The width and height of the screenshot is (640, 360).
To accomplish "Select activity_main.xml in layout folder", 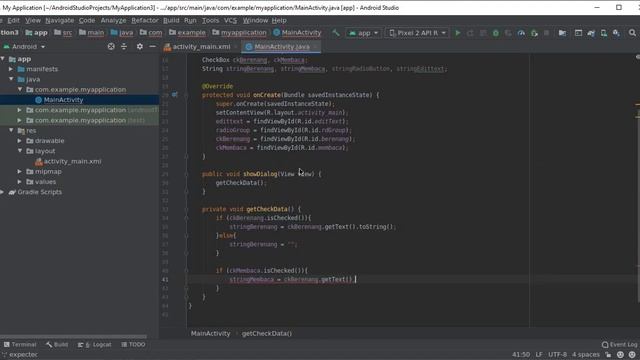I will click(x=72, y=161).
